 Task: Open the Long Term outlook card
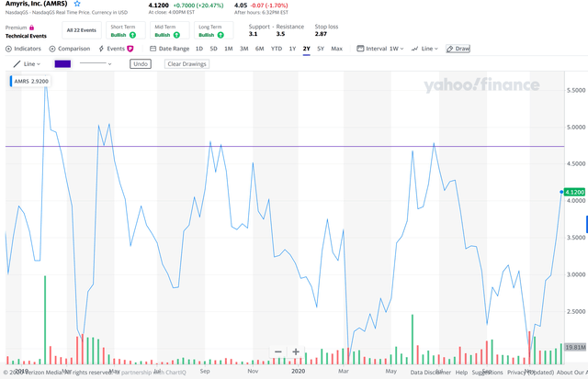click(x=213, y=30)
